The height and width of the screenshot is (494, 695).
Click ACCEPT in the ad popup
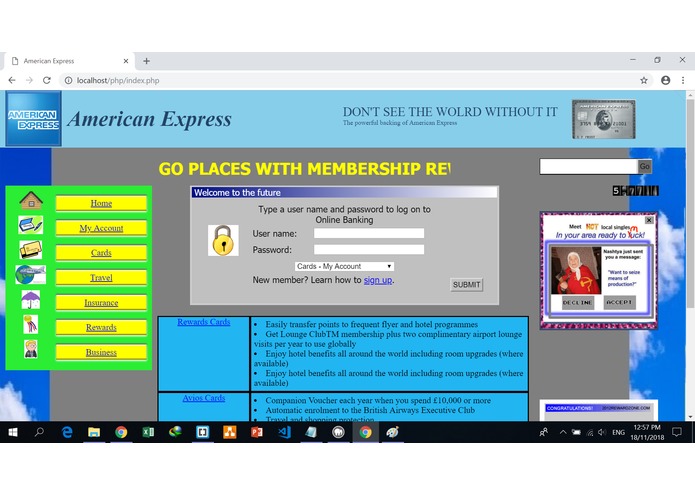pyautogui.click(x=619, y=302)
